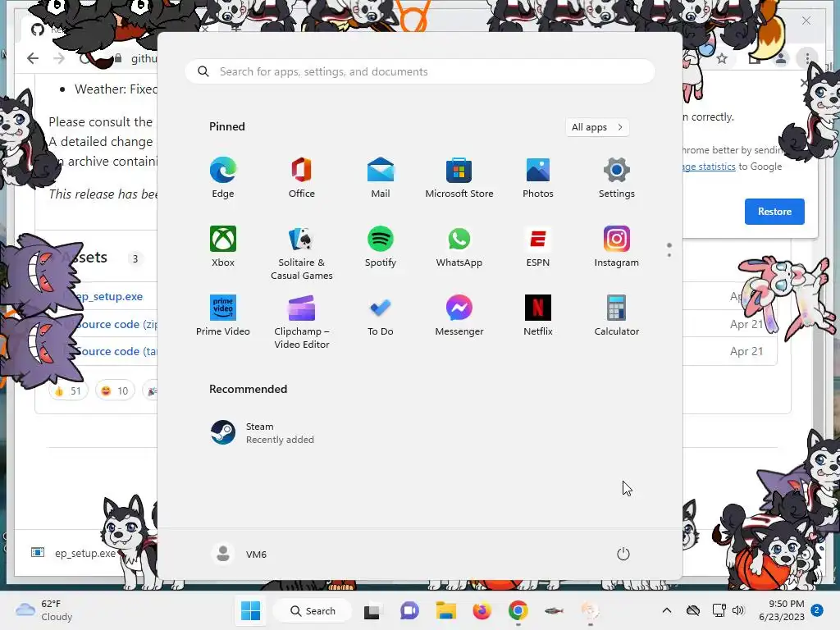Expand the All apps list
840x630 pixels.
pyautogui.click(x=597, y=127)
